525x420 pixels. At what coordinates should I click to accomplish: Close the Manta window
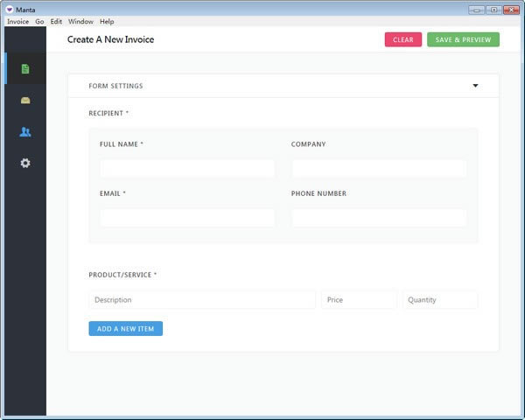click(x=511, y=10)
